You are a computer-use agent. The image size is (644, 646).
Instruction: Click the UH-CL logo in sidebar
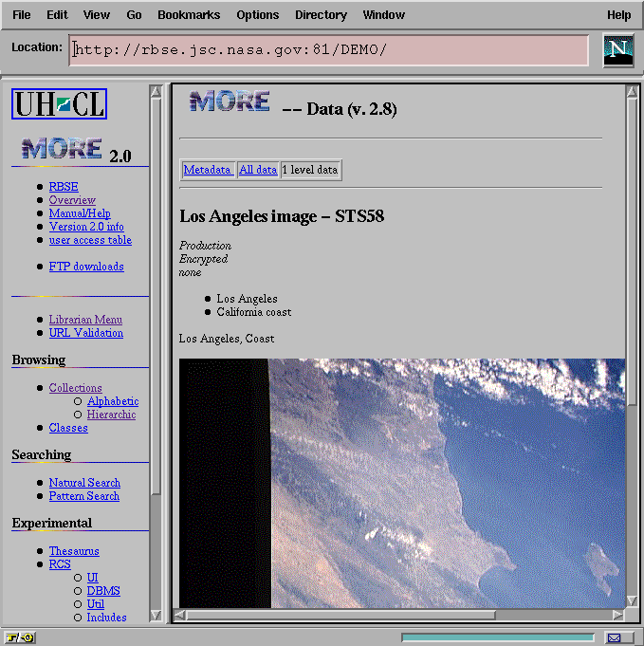pos(59,103)
